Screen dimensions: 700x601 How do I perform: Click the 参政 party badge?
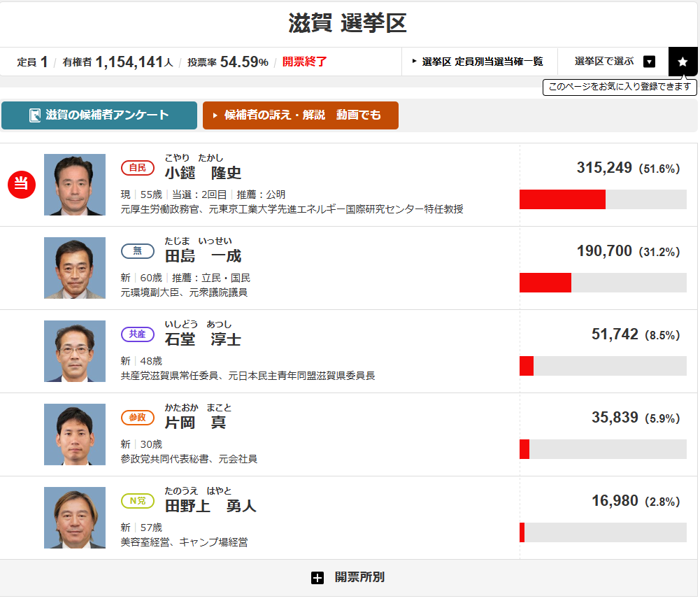pos(138,418)
